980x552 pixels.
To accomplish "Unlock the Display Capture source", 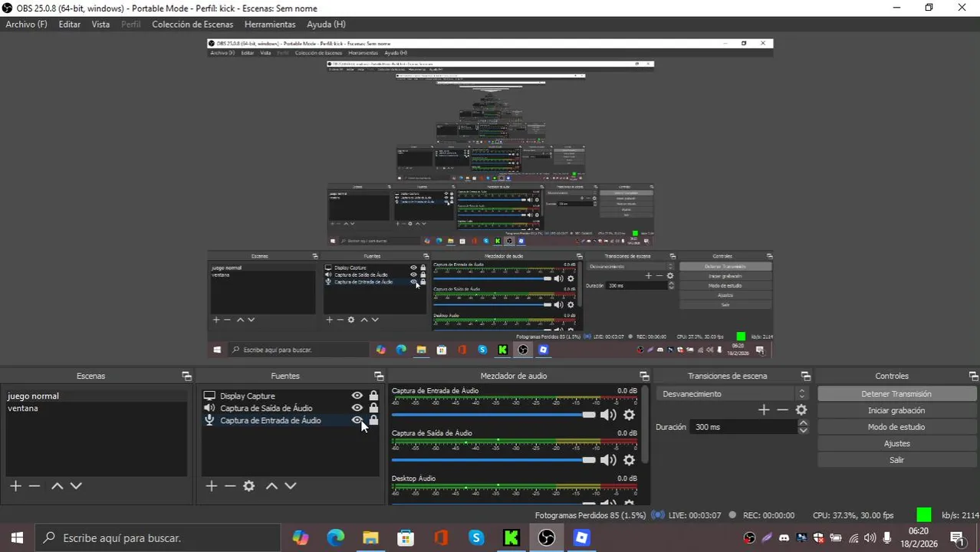I will pyautogui.click(x=373, y=396).
